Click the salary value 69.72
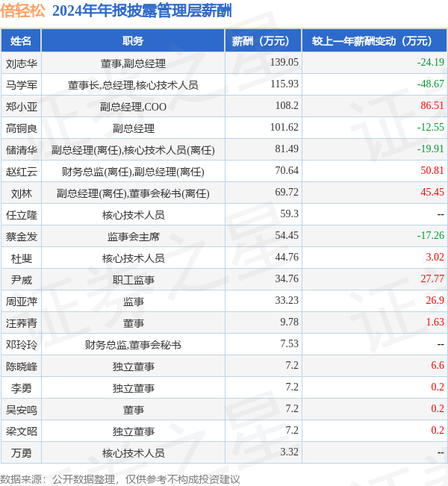The height and width of the screenshot is (486, 448). pos(287,192)
